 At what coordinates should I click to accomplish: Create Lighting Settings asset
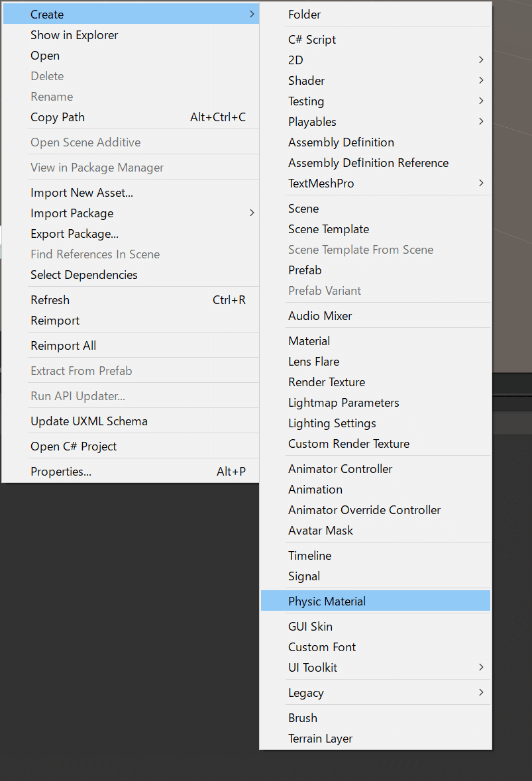(x=376, y=423)
